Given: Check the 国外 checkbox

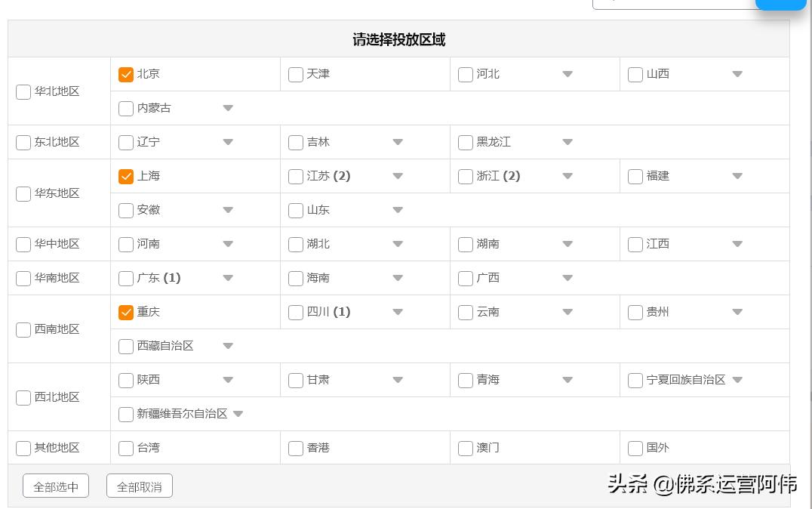Looking at the screenshot, I should (635, 447).
